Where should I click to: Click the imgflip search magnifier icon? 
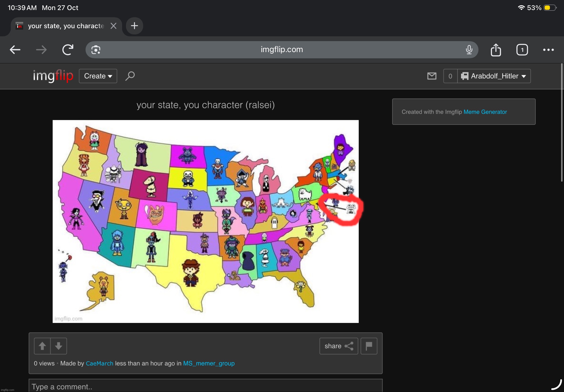(130, 76)
